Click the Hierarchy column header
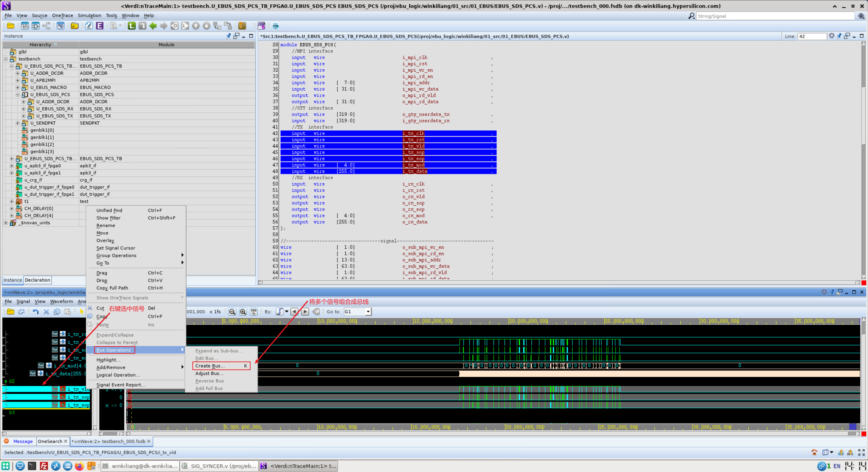 (x=40, y=45)
